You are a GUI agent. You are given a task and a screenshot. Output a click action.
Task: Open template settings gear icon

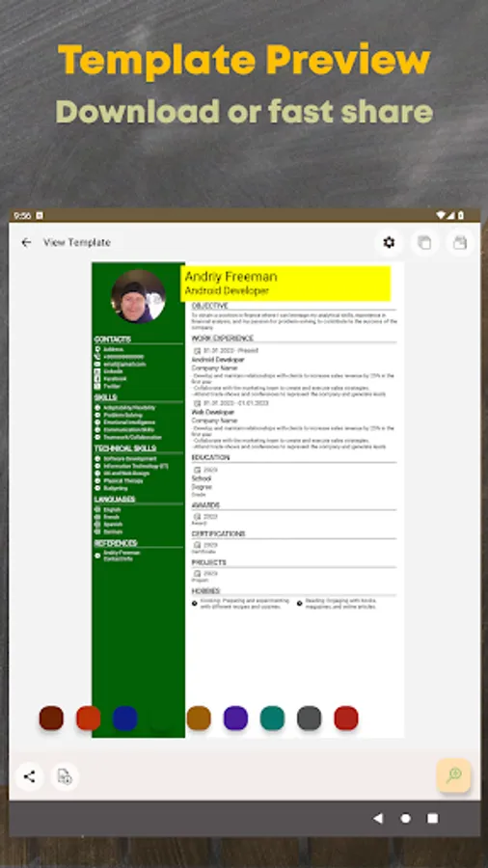[389, 242]
